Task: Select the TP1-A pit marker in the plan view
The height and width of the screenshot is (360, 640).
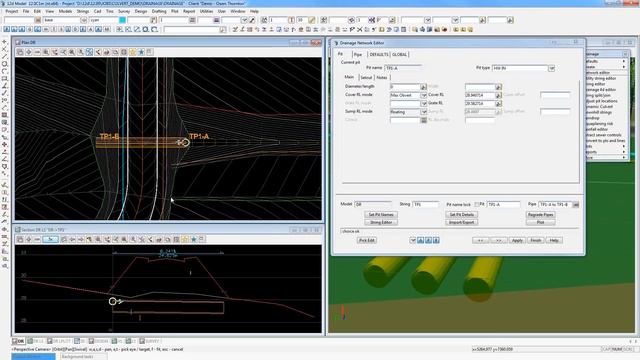Action: tap(185, 142)
